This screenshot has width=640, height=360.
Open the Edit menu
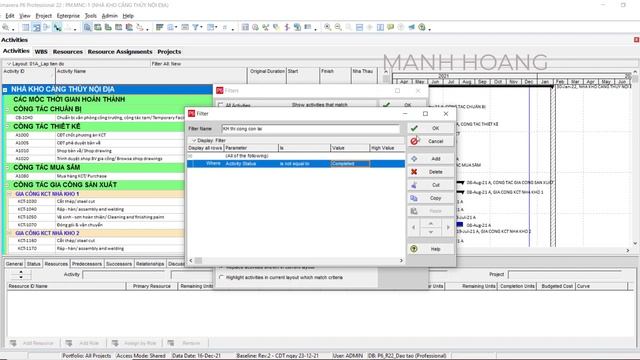pyautogui.click(x=10, y=16)
